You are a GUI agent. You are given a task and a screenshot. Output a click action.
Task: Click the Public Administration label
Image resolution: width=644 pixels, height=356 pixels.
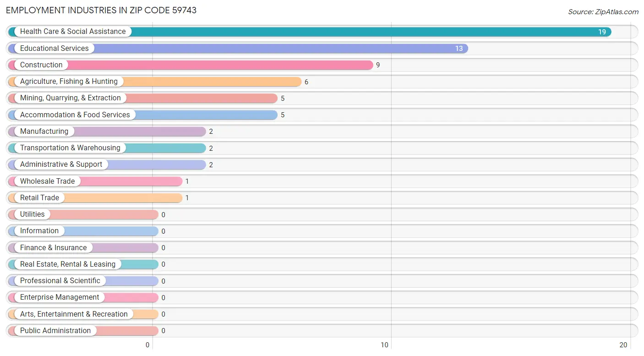[x=55, y=331]
